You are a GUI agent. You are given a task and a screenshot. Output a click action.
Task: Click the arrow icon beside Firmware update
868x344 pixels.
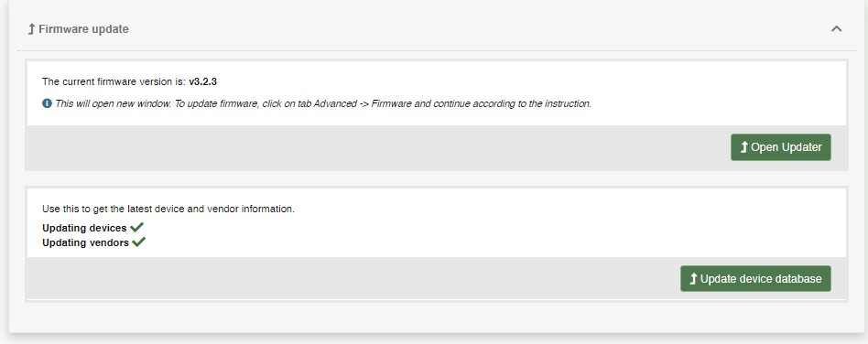[31, 28]
